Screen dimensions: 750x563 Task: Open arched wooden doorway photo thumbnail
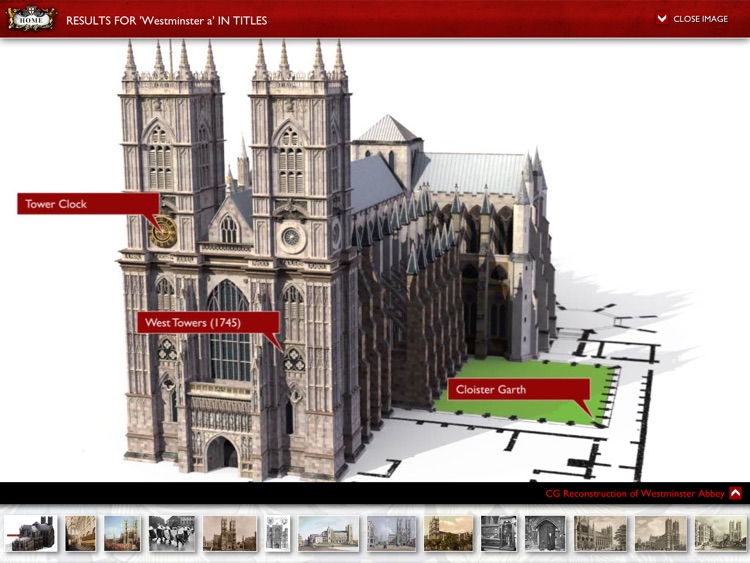(545, 533)
